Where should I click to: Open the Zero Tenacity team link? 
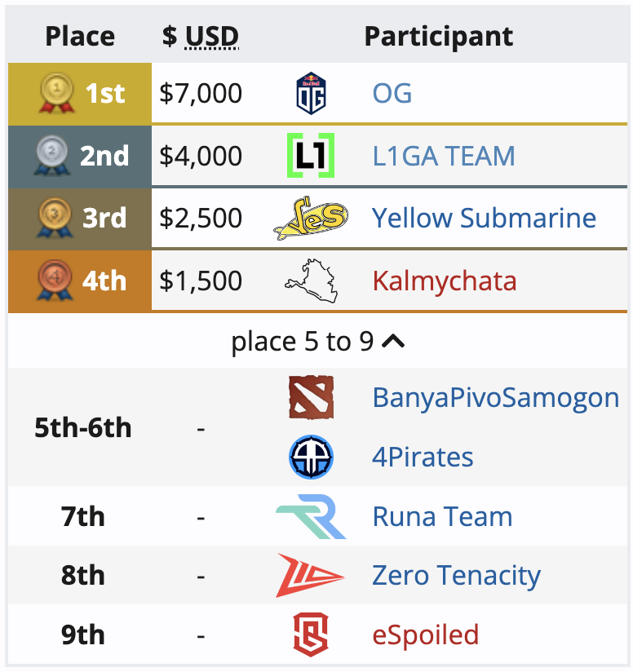(456, 576)
